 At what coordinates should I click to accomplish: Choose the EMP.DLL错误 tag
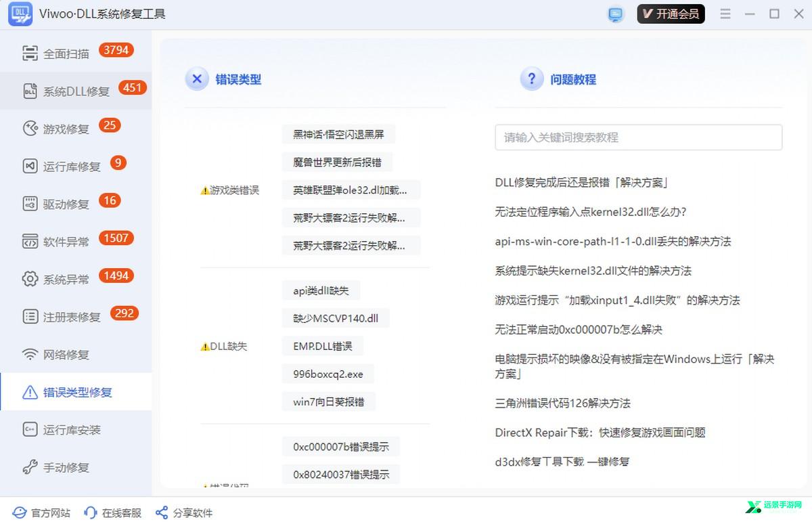(x=323, y=346)
